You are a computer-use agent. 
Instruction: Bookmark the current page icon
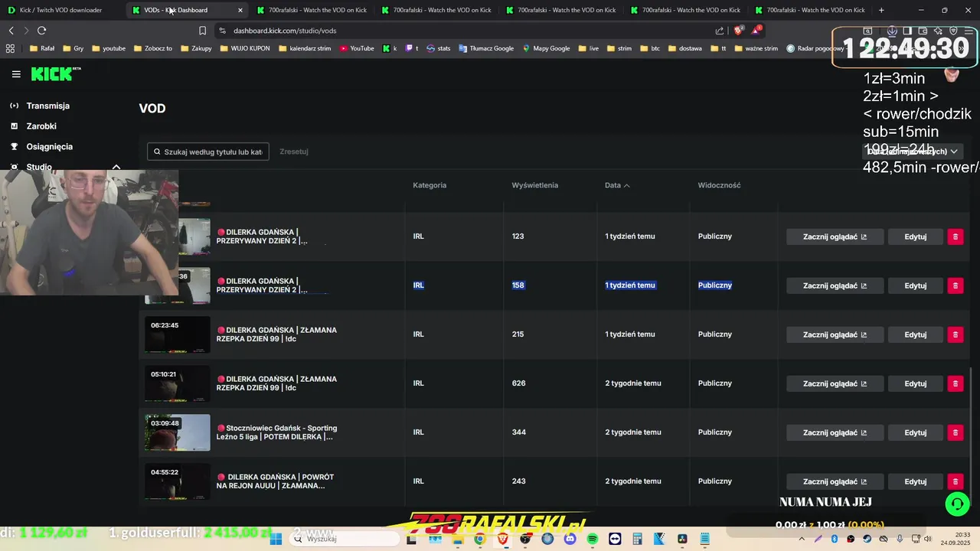tap(202, 31)
